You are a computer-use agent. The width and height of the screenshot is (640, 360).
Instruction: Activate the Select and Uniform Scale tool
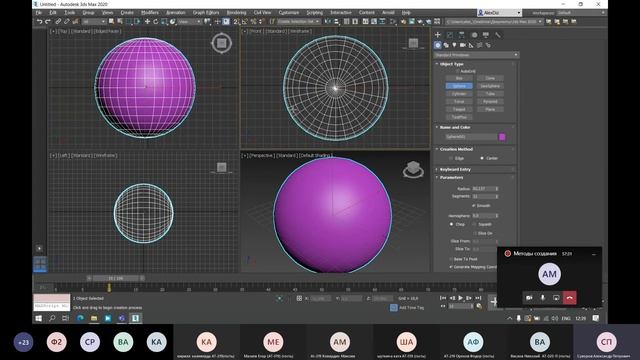pyautogui.click(x=164, y=21)
